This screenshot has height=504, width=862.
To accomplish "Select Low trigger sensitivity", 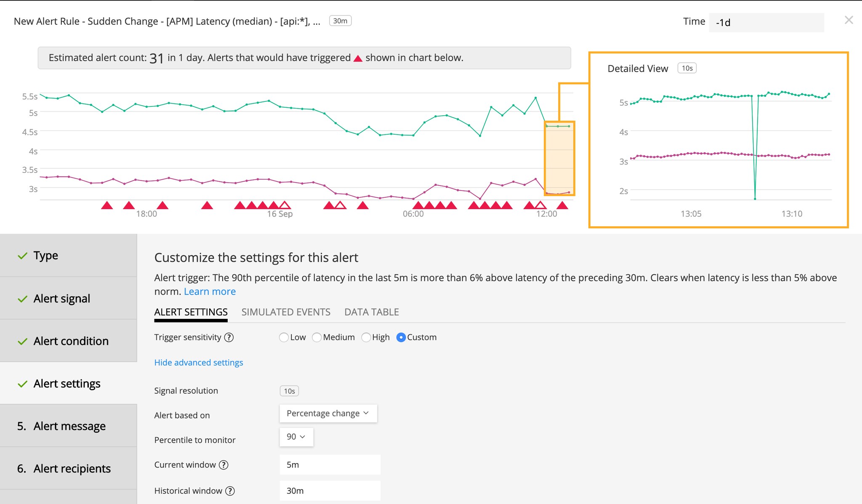I will tap(284, 337).
